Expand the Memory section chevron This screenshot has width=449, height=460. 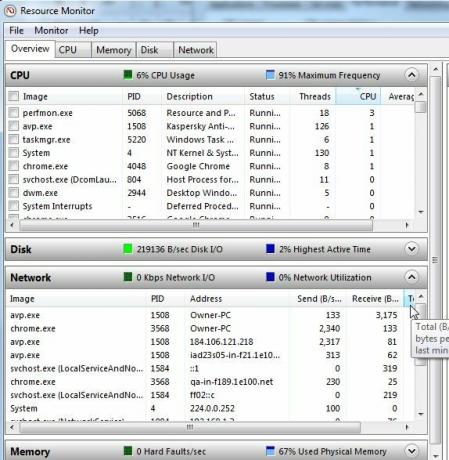coord(412,451)
